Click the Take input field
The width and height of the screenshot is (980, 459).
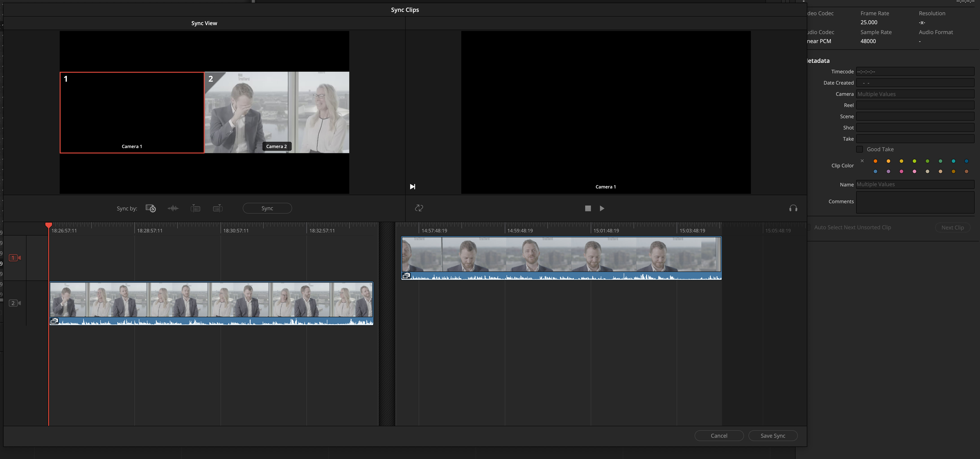pyautogui.click(x=915, y=139)
